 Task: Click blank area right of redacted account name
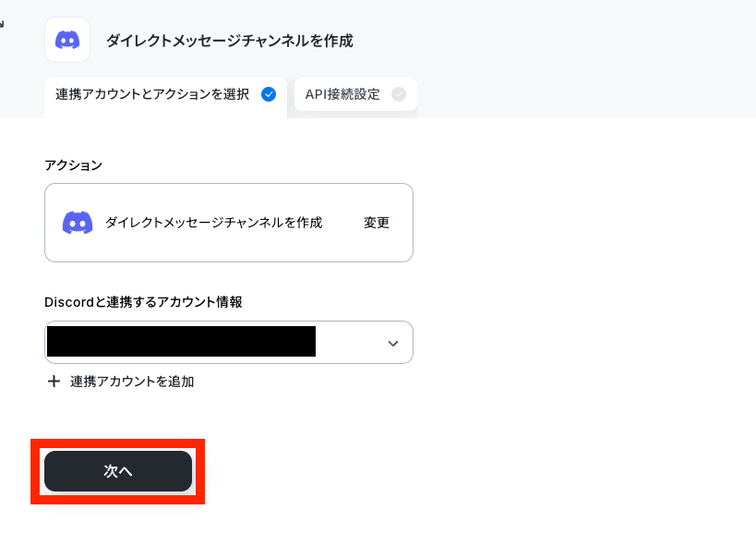tap(350, 342)
